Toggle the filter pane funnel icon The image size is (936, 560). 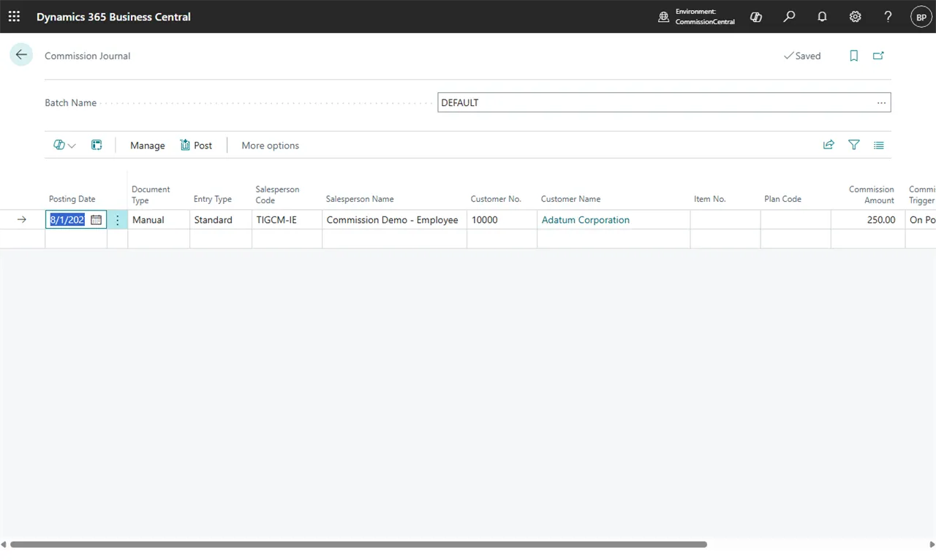pyautogui.click(x=853, y=145)
